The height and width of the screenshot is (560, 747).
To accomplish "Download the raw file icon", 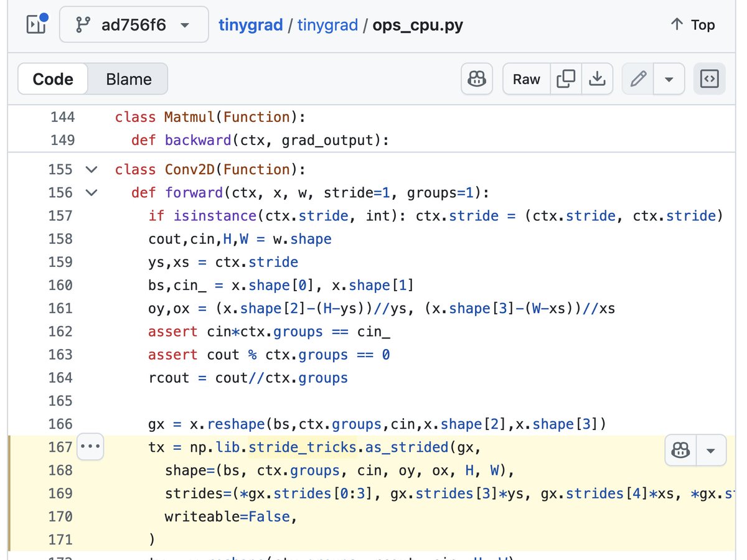I will click(597, 79).
